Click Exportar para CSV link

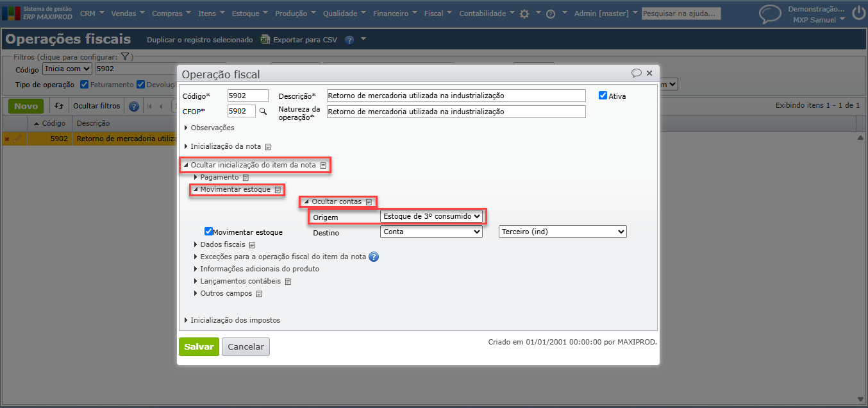(x=305, y=40)
